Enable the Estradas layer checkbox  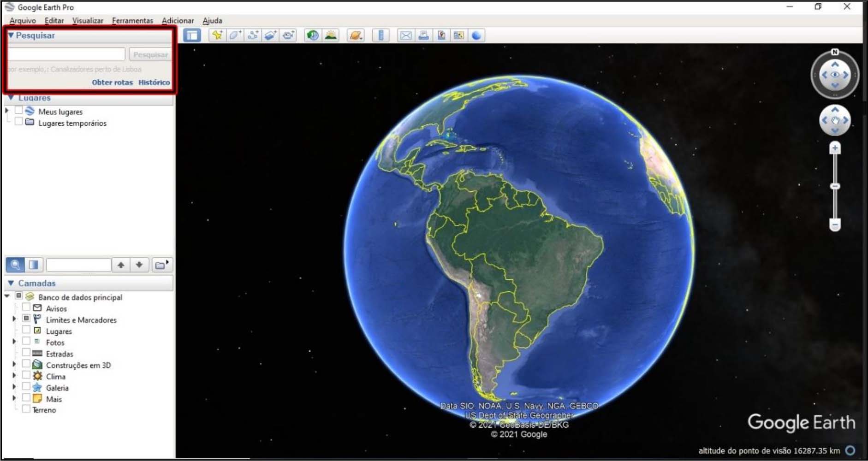pyautogui.click(x=26, y=352)
